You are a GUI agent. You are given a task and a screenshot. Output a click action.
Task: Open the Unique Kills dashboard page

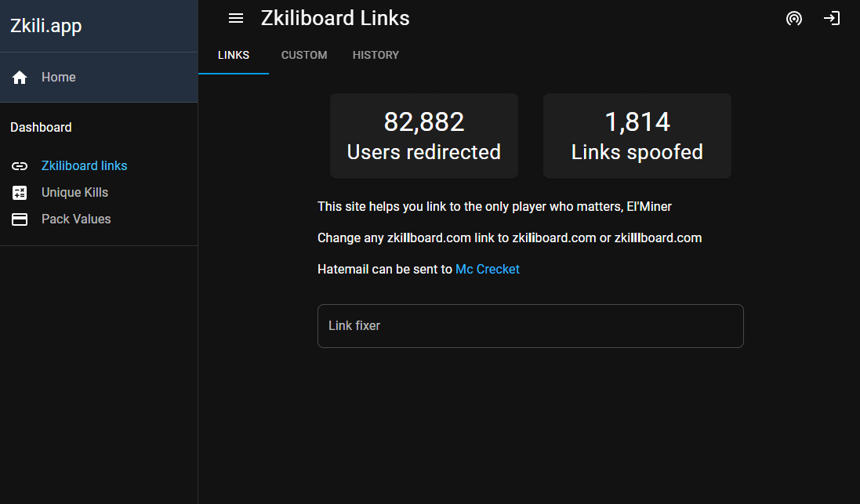point(74,192)
